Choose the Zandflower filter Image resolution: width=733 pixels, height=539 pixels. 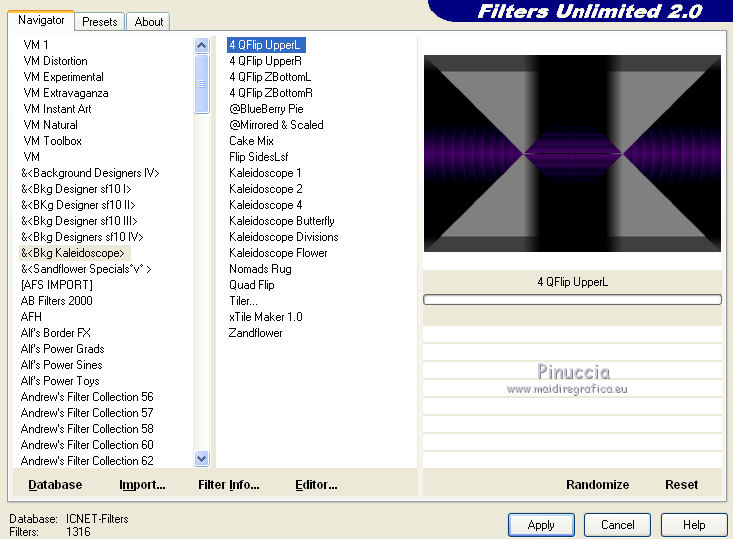click(x=255, y=333)
